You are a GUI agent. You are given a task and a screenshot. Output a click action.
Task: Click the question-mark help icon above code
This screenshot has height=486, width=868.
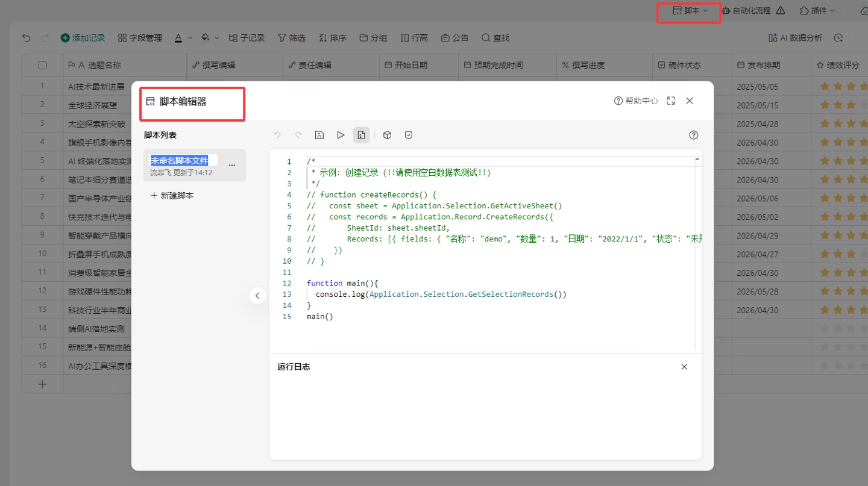tap(694, 135)
